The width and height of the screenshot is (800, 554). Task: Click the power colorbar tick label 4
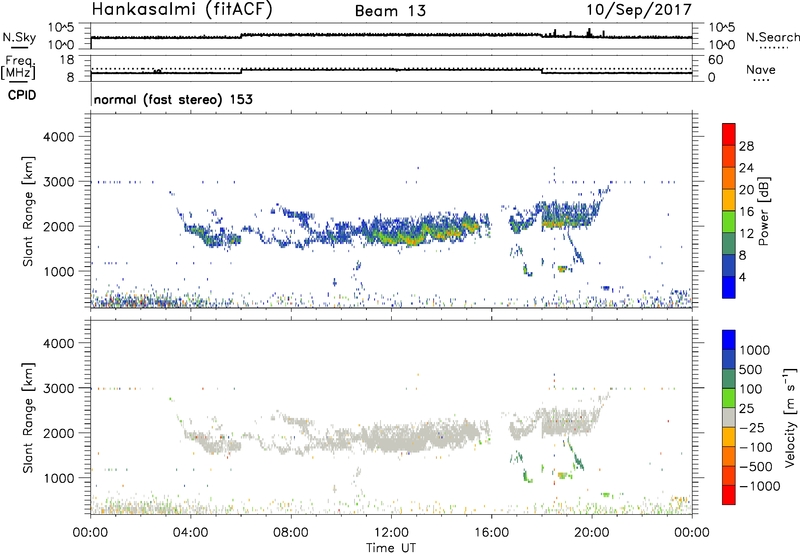click(742, 277)
